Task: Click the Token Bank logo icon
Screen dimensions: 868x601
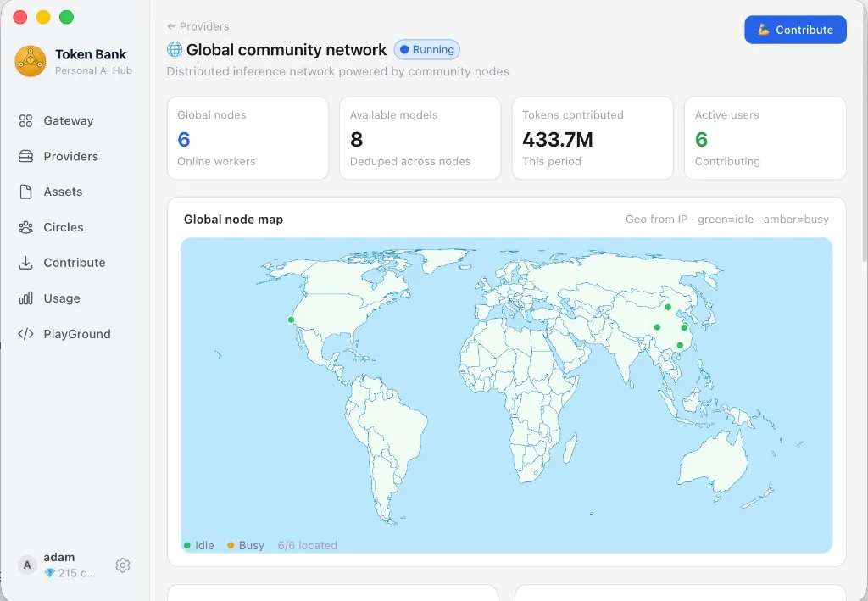Action: coord(31,61)
